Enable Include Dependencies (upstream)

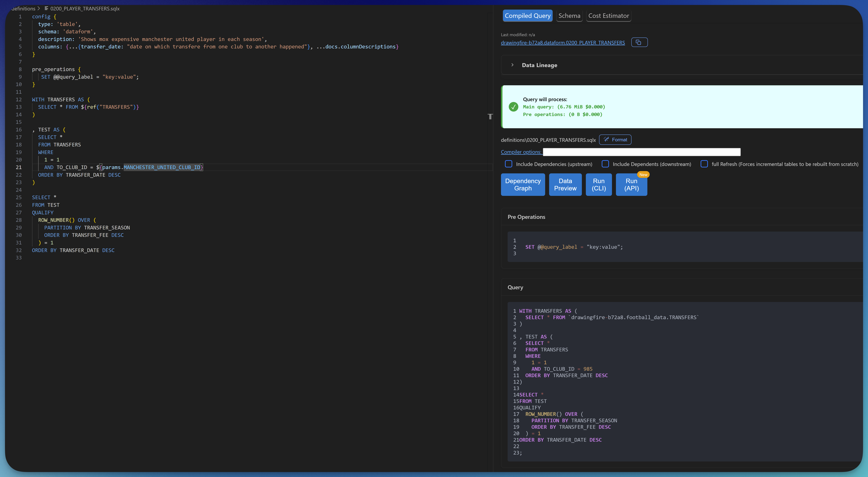509,164
